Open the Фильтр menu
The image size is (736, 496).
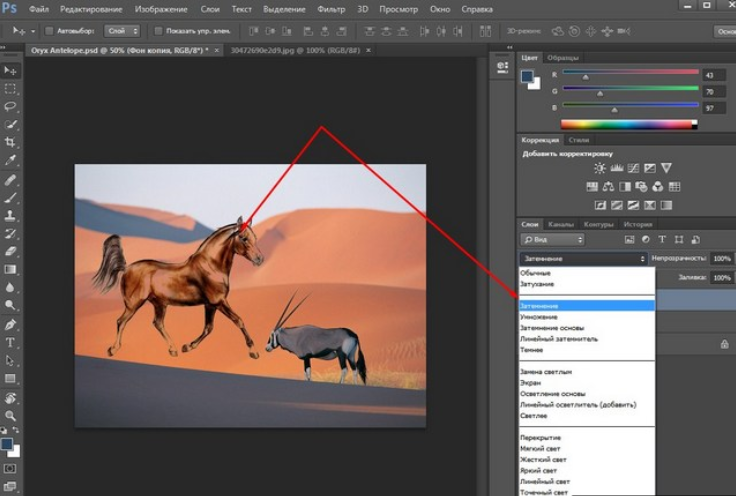click(x=330, y=8)
